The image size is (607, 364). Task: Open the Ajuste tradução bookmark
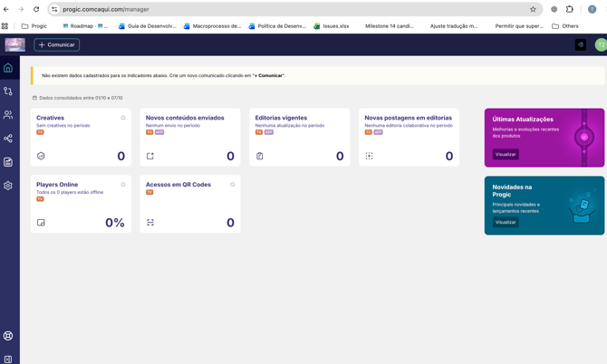pyautogui.click(x=454, y=26)
